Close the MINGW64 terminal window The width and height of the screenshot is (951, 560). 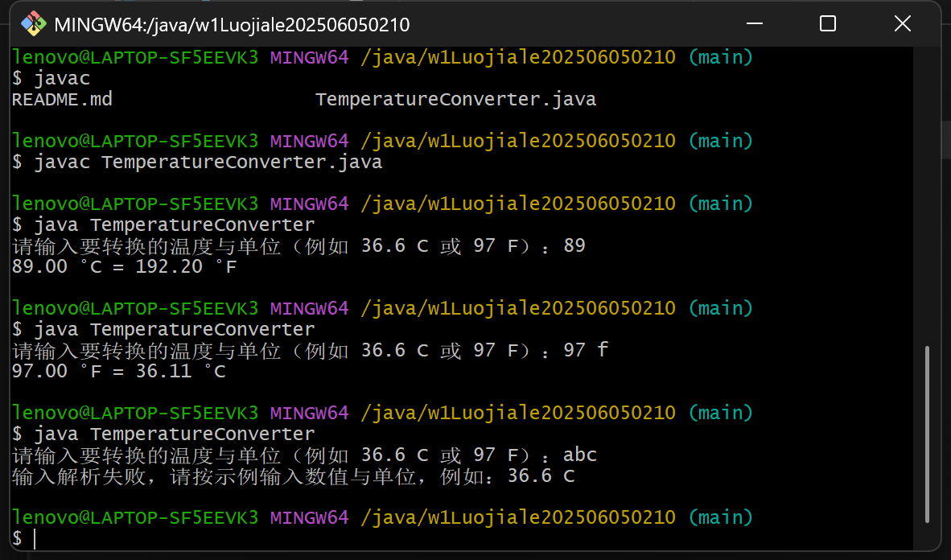pyautogui.click(x=902, y=23)
